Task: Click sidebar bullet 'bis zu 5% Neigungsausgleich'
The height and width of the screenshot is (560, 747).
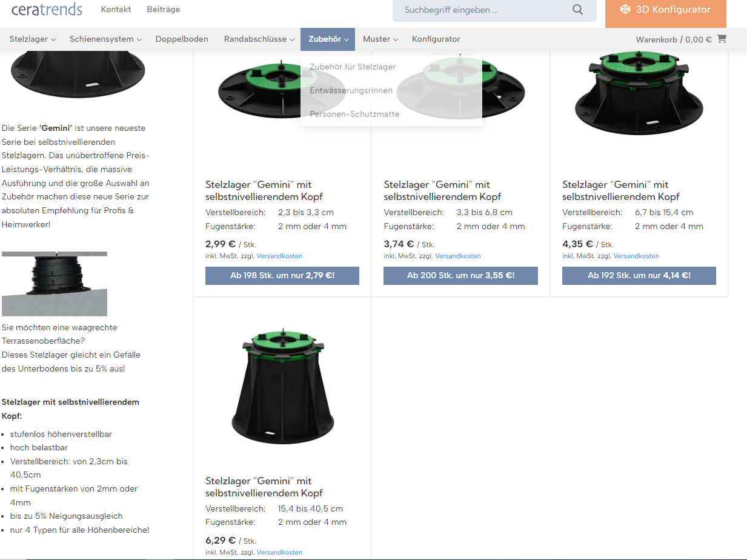Action: [x=67, y=516]
